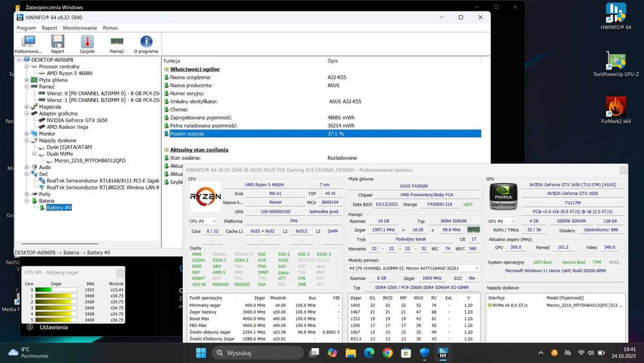
Task: Click the Pamięć RAM toolbar icon
Action: click(x=117, y=44)
